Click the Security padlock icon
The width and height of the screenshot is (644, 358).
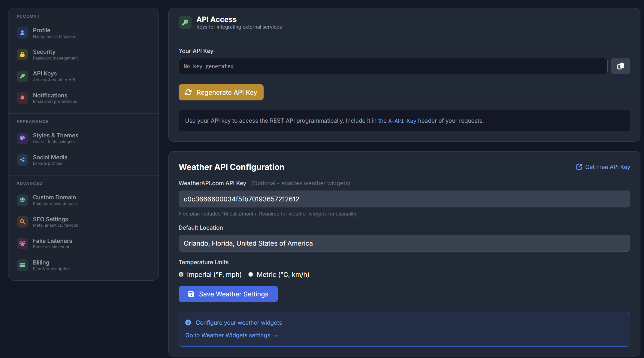click(x=22, y=54)
